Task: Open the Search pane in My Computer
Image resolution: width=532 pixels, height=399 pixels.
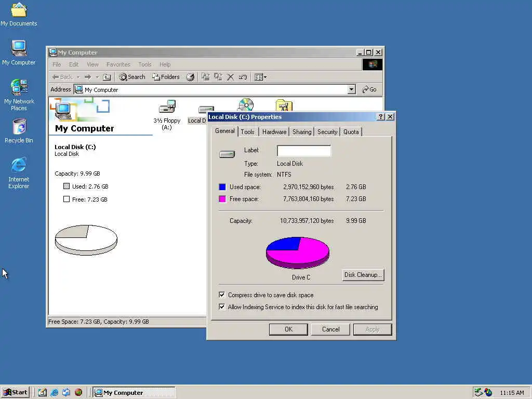Action: (x=132, y=77)
